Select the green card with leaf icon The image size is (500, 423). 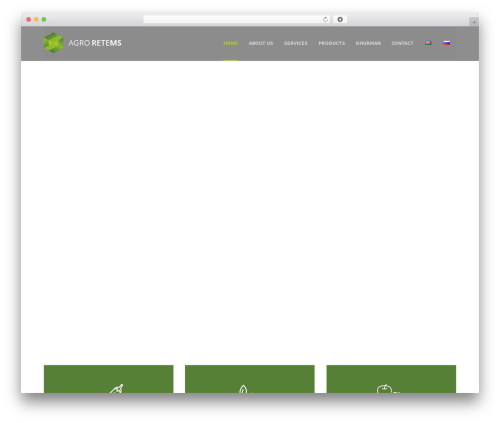(x=250, y=379)
